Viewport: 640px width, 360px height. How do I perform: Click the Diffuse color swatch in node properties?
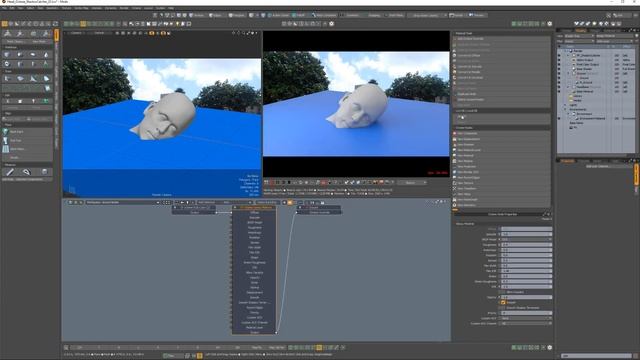click(x=526, y=229)
